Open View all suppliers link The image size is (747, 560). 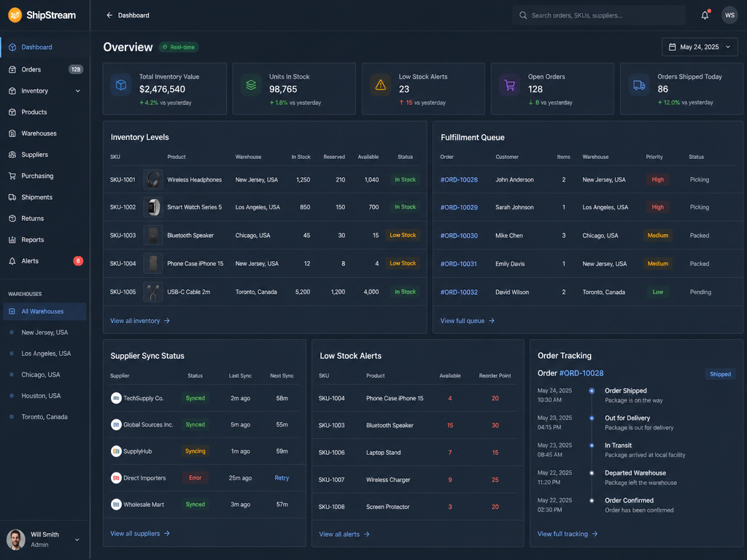[140, 533]
